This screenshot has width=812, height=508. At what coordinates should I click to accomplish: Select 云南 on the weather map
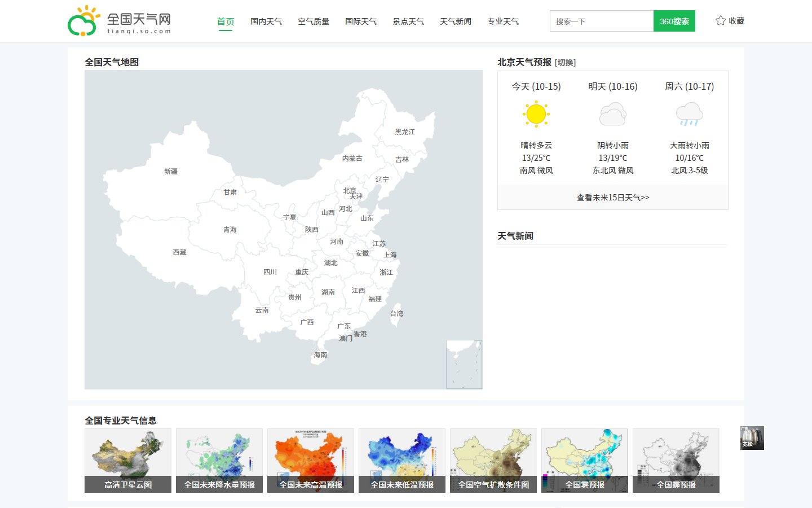point(262,310)
